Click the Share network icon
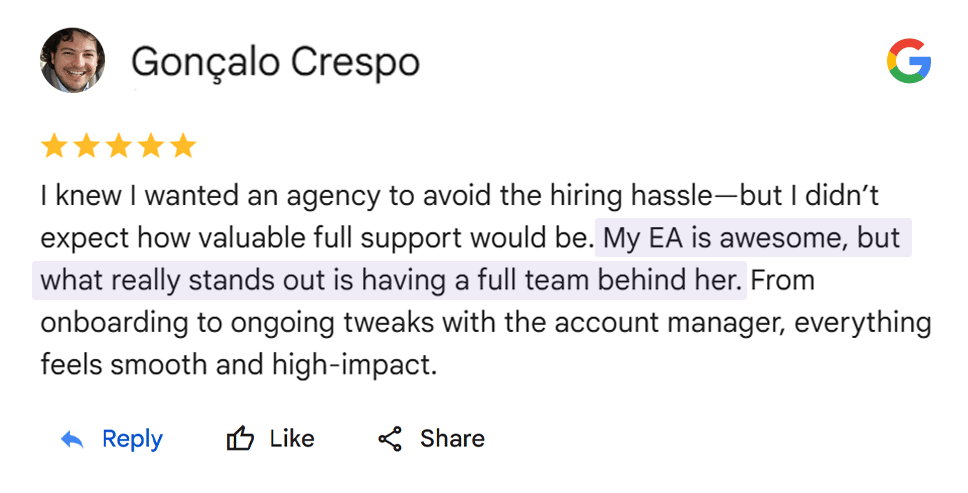Viewport: 968px width, 493px height. pos(390,439)
